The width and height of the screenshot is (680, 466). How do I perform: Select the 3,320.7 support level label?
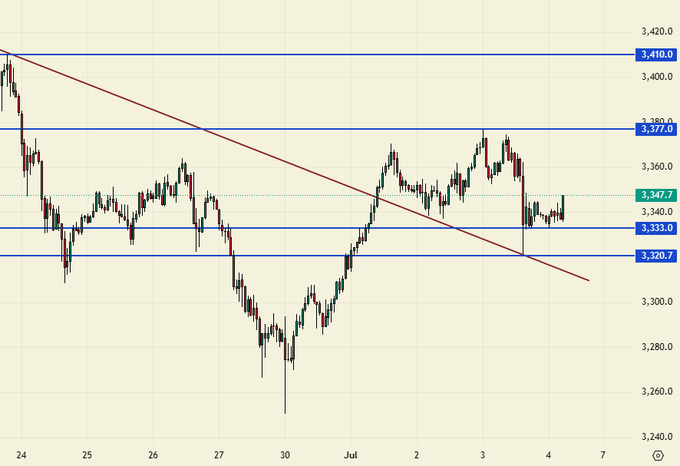(x=655, y=256)
